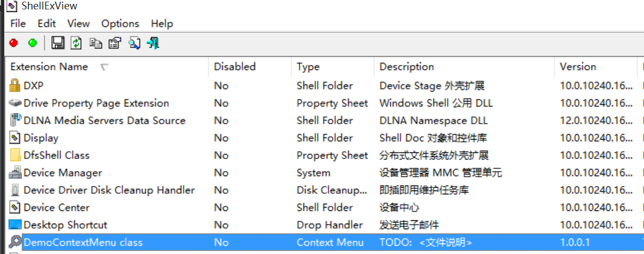Sort list by Type column header

click(x=308, y=67)
